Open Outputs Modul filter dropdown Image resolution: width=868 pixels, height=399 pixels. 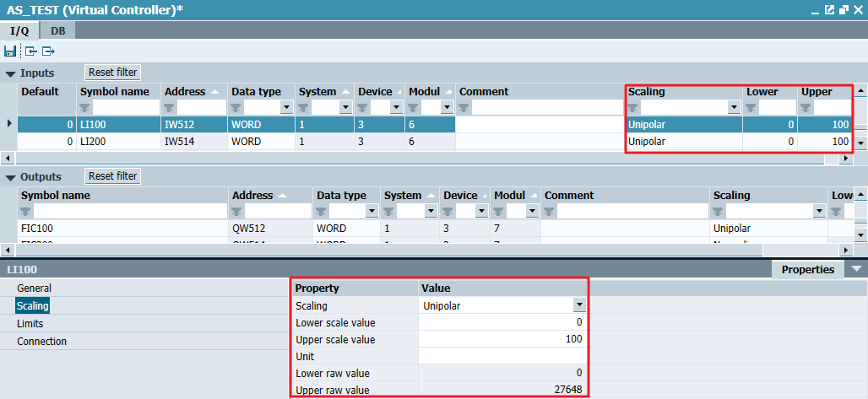coord(533,211)
